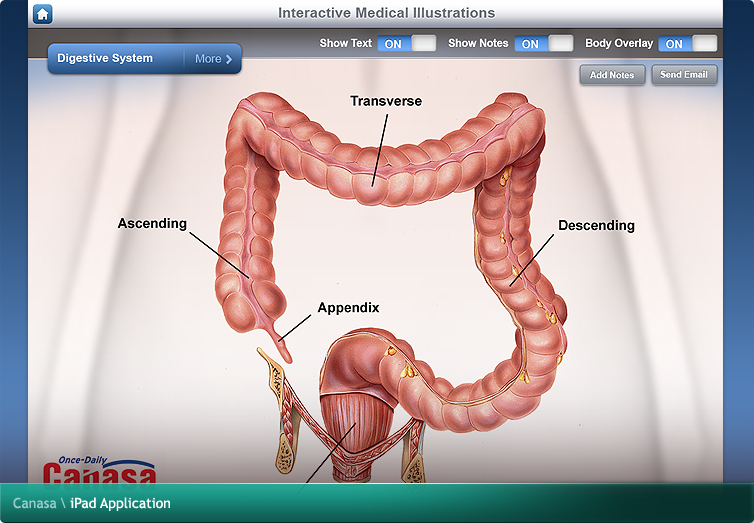
Task: Toggle the Show Text switch
Action: [406, 44]
